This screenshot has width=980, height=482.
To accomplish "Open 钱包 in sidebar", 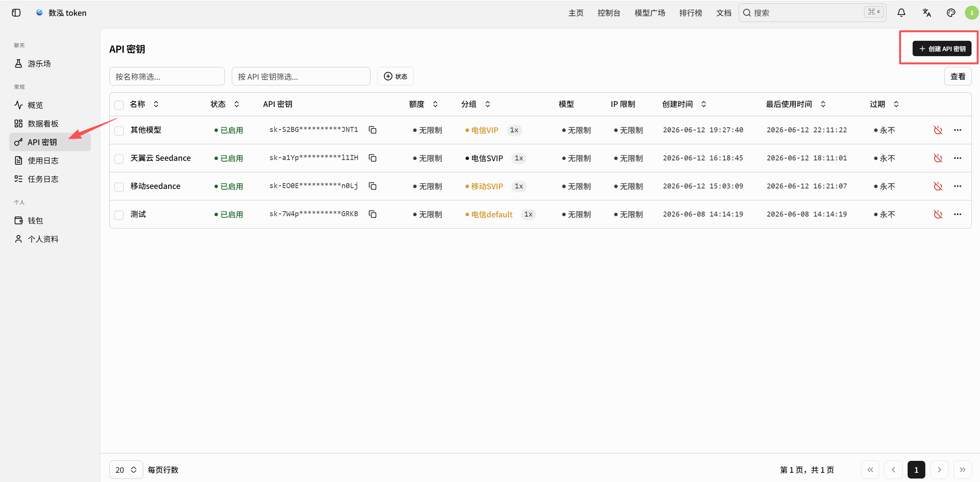I will 50,220.
